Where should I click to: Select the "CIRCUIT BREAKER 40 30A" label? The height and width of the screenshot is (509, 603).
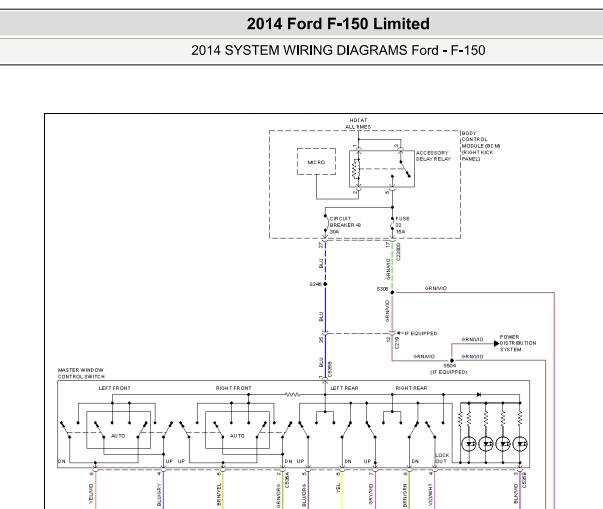pyautogui.click(x=345, y=225)
